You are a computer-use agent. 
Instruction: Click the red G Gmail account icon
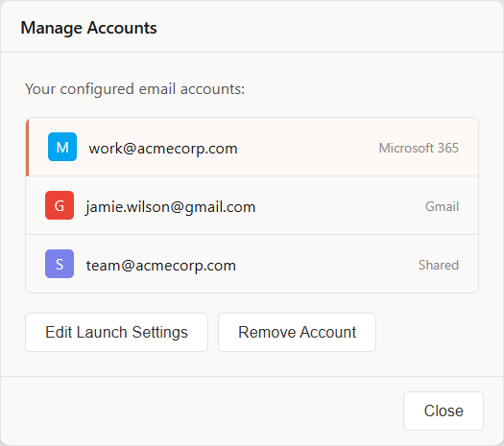(60, 205)
